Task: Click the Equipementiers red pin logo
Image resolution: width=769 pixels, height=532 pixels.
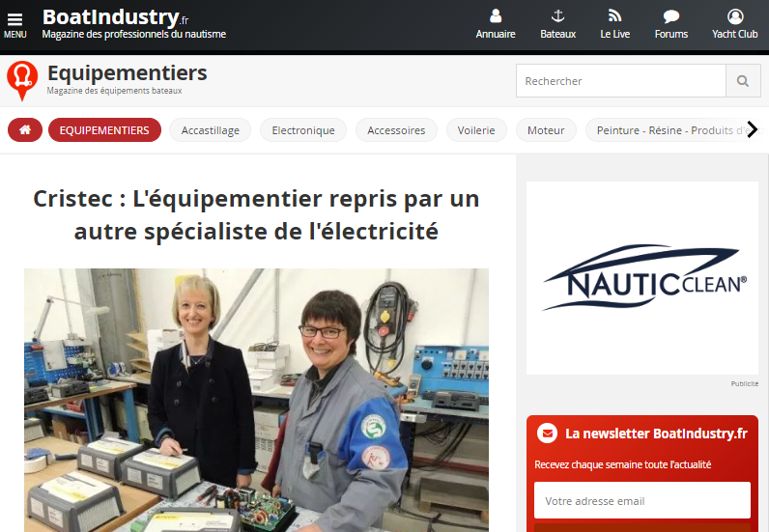Action: 22,80
